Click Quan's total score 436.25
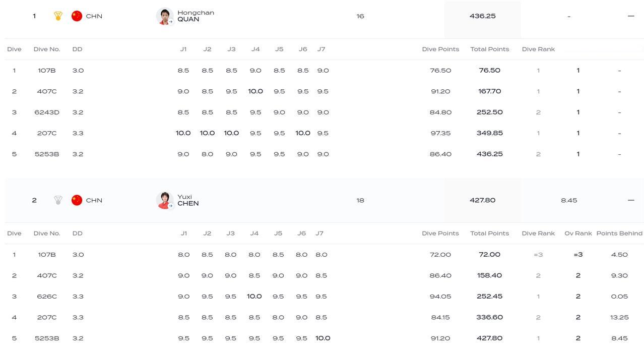Image resolution: width=644 pixels, height=351 pixels. coord(482,16)
